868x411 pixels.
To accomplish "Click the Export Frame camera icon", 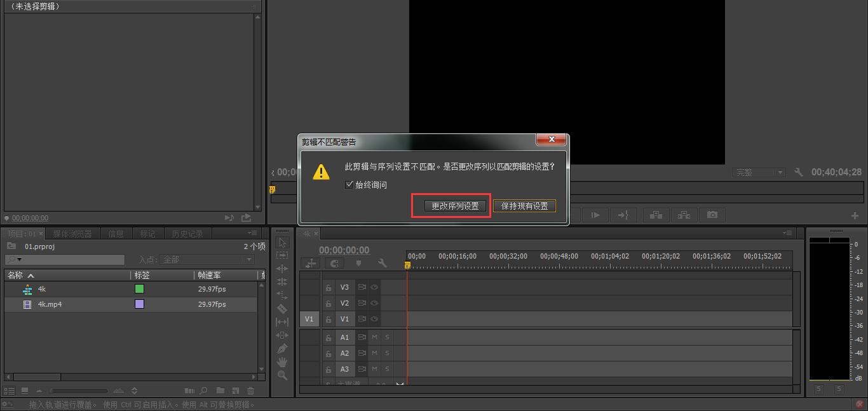I will [x=712, y=215].
